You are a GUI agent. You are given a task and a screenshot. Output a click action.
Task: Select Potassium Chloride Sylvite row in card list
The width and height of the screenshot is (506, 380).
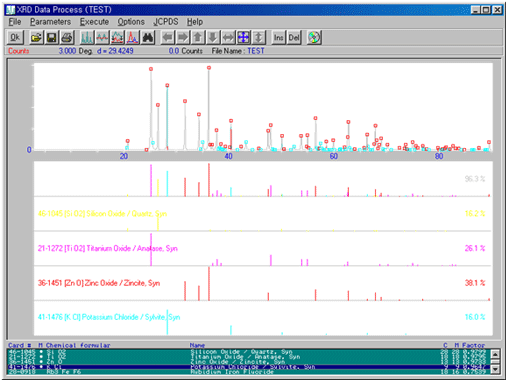(x=249, y=367)
